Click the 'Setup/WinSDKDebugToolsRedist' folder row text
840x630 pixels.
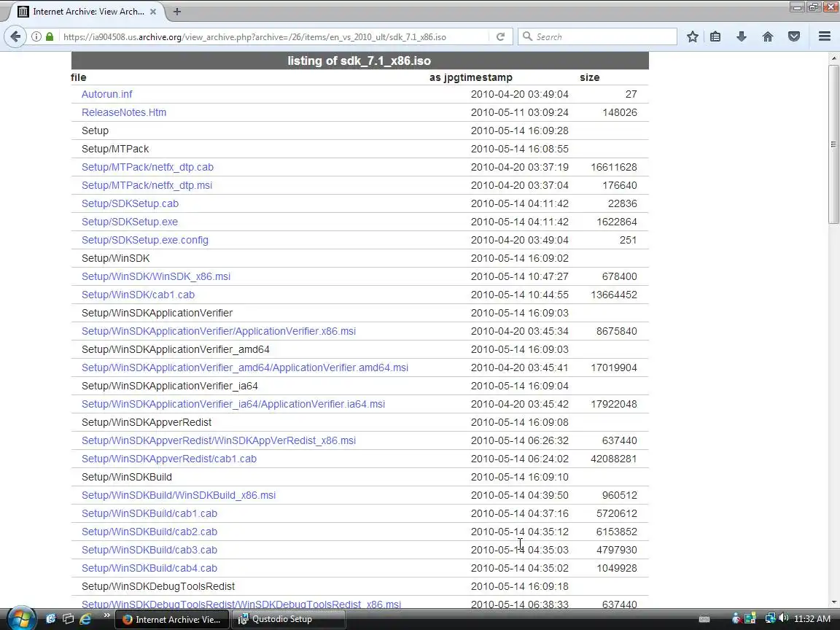158,586
